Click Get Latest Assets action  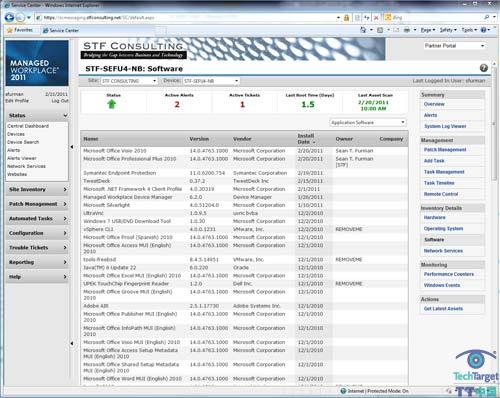click(443, 309)
